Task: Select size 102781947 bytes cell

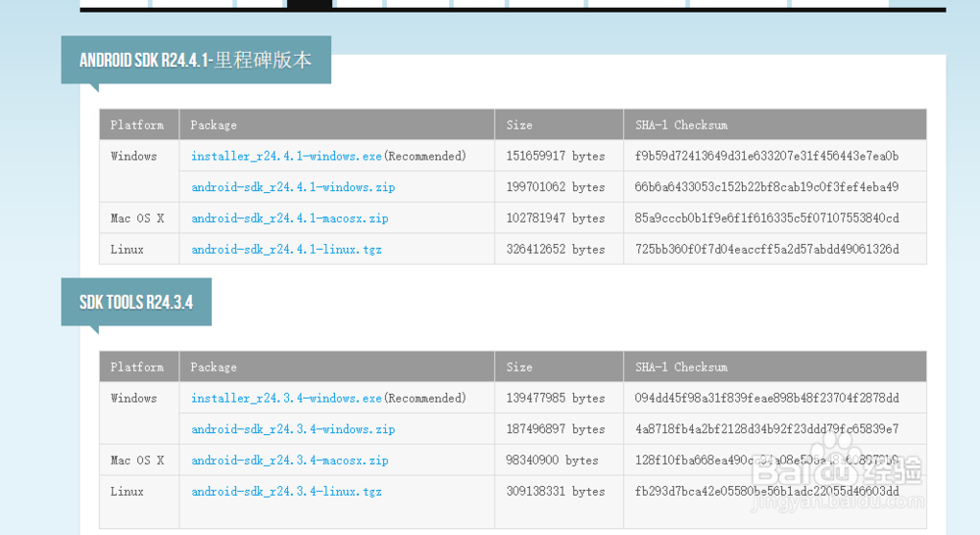Action: point(559,219)
